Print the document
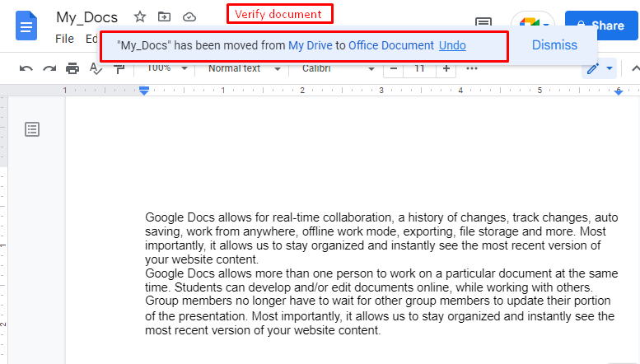The image size is (640, 364). pyautogui.click(x=72, y=68)
